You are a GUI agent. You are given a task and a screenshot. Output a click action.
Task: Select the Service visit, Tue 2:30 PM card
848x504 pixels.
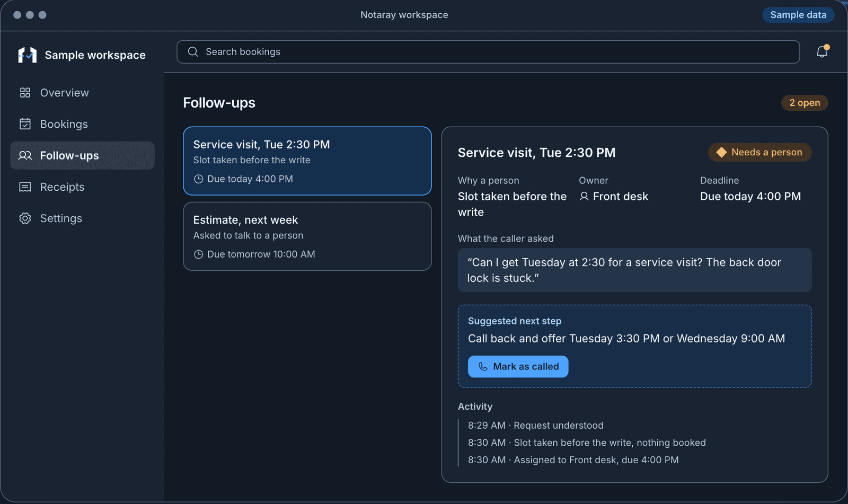307,161
